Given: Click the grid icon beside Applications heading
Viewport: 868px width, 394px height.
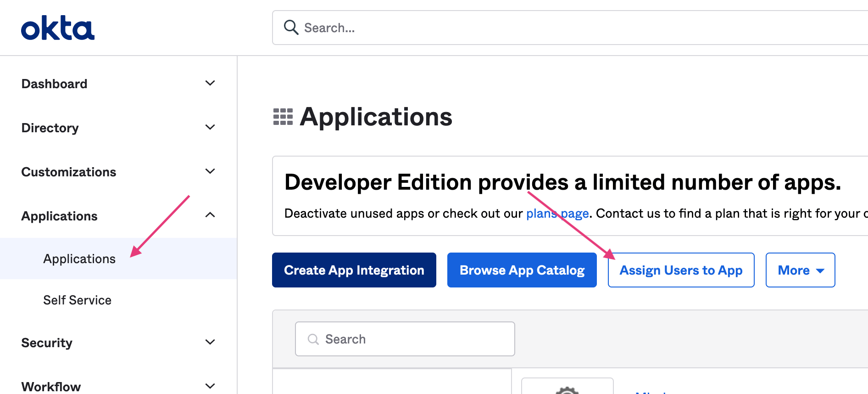Looking at the screenshot, I should [x=283, y=117].
